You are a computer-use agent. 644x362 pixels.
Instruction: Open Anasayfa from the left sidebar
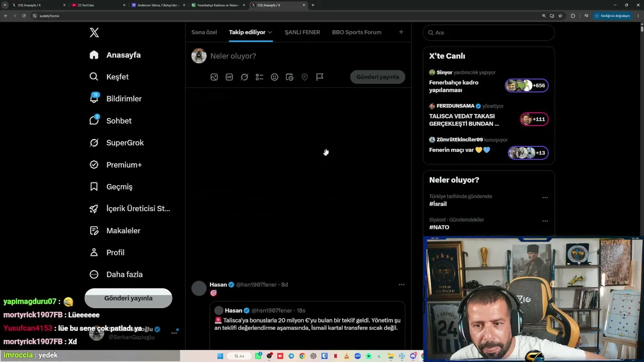[115, 55]
